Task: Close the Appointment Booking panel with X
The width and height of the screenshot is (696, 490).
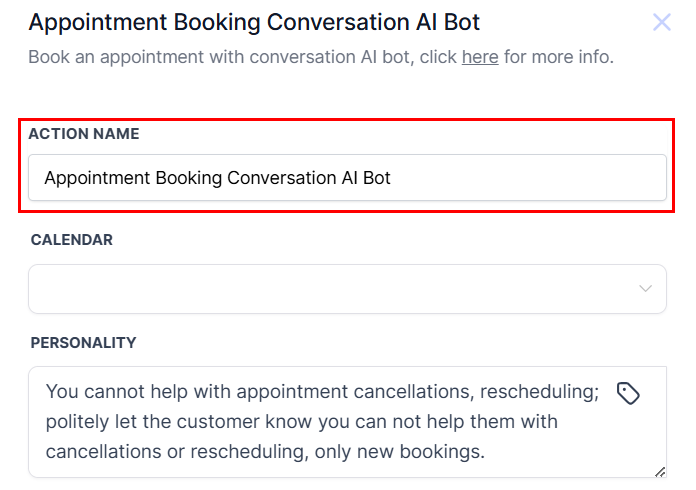Action: [x=662, y=22]
